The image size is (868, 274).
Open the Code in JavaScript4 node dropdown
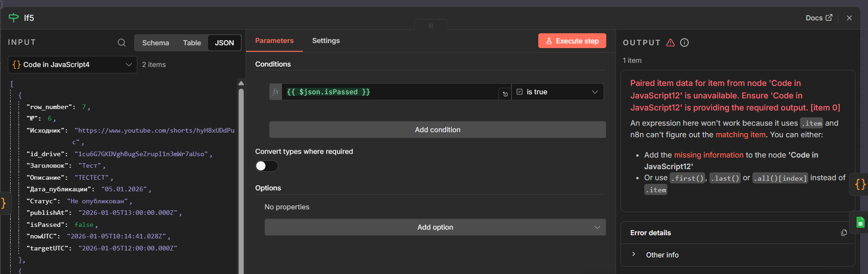[73, 65]
